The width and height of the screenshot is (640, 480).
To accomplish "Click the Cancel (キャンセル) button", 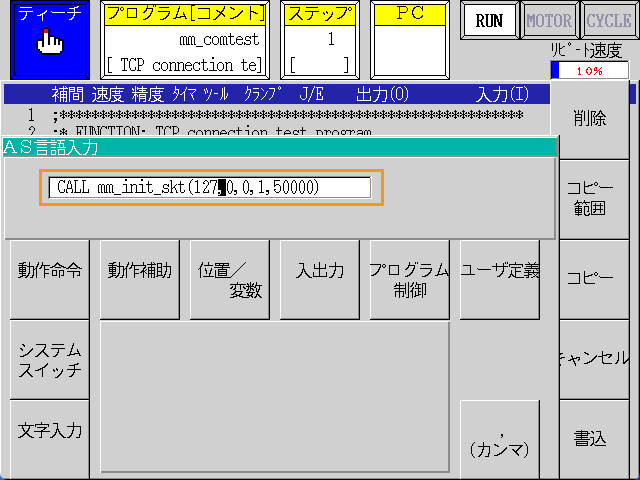I will pos(594,359).
